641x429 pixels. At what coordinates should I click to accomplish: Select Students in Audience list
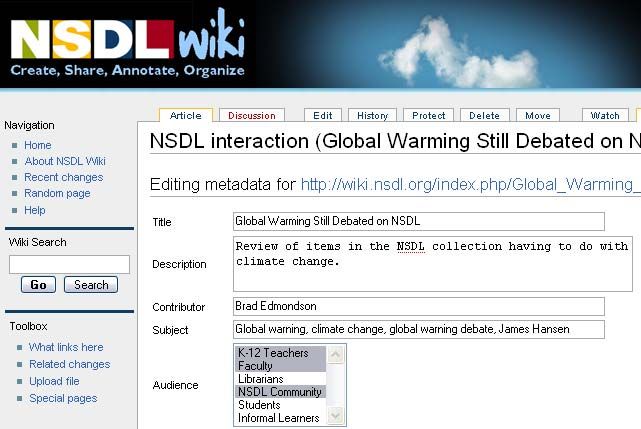pyautogui.click(x=280, y=405)
